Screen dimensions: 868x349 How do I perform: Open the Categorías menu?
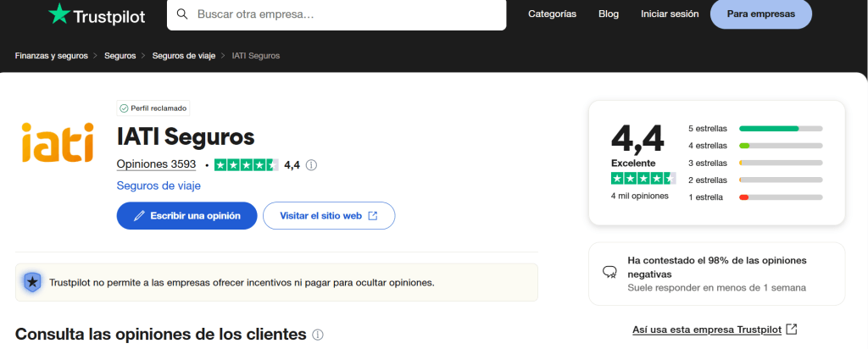click(x=552, y=14)
